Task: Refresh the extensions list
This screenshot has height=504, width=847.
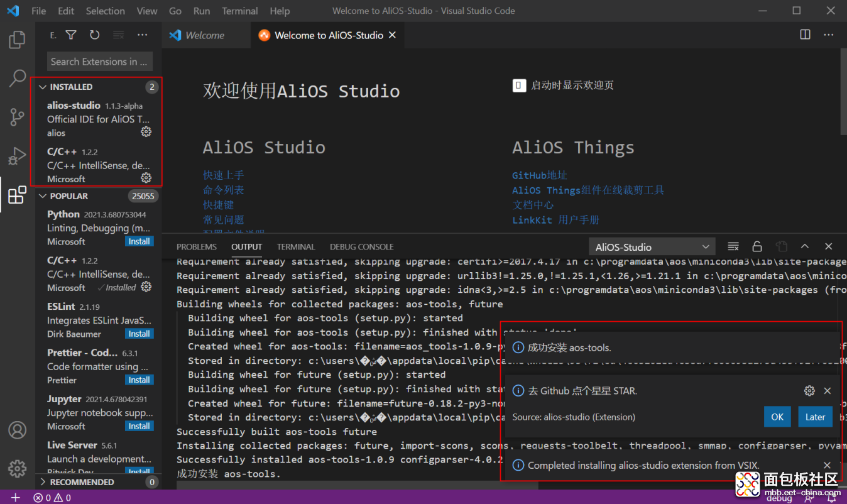Action: coord(94,35)
